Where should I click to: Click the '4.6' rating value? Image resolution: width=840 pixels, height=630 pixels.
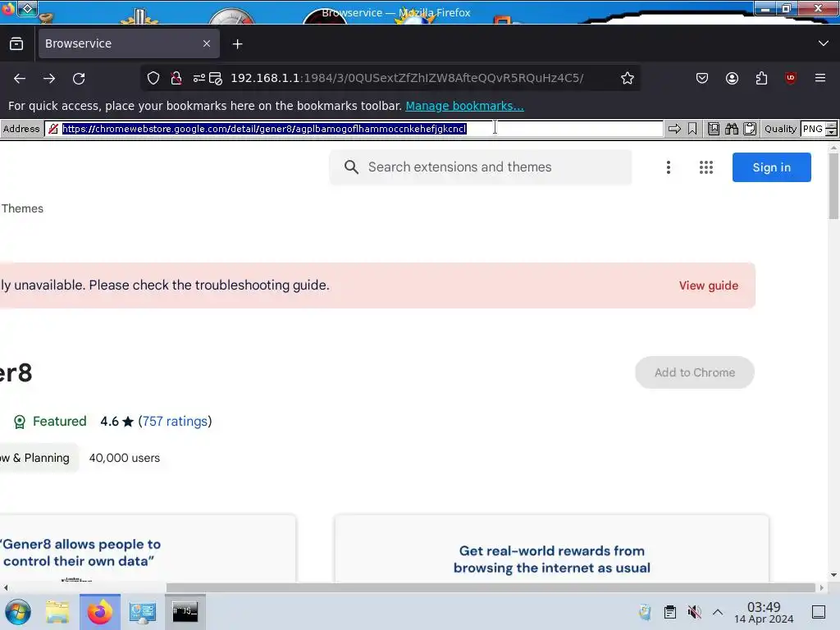(109, 422)
